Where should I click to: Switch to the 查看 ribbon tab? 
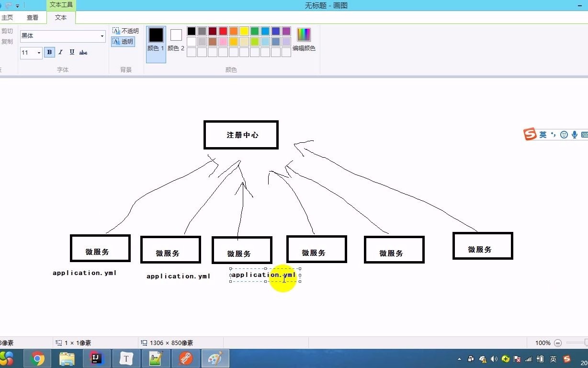[33, 17]
